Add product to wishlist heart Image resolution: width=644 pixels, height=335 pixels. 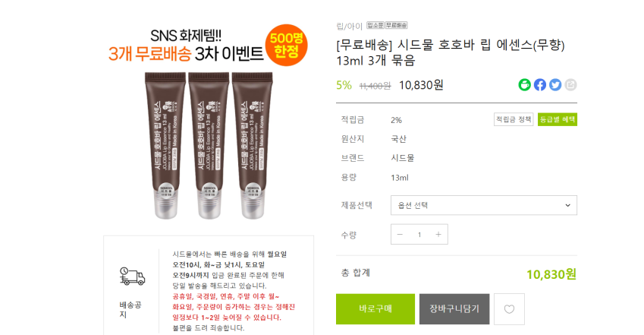click(509, 309)
